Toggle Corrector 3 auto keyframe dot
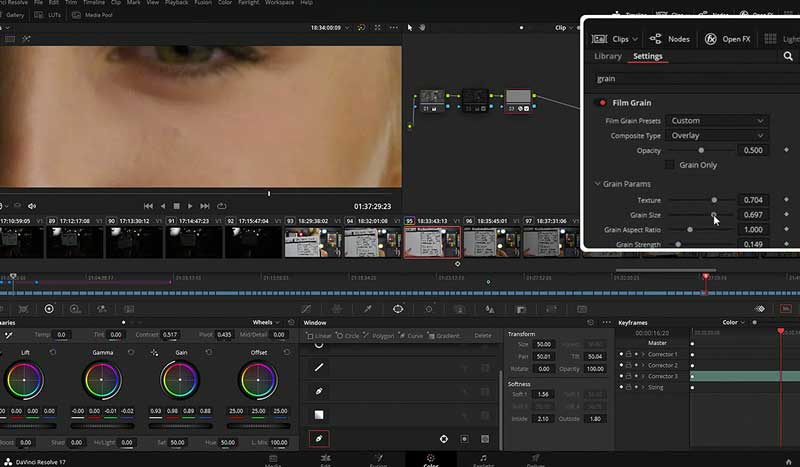800x467 pixels. pyautogui.click(x=636, y=376)
